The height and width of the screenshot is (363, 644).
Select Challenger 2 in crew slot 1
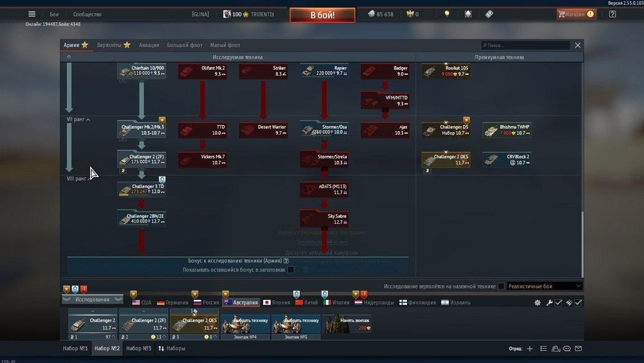click(92, 324)
